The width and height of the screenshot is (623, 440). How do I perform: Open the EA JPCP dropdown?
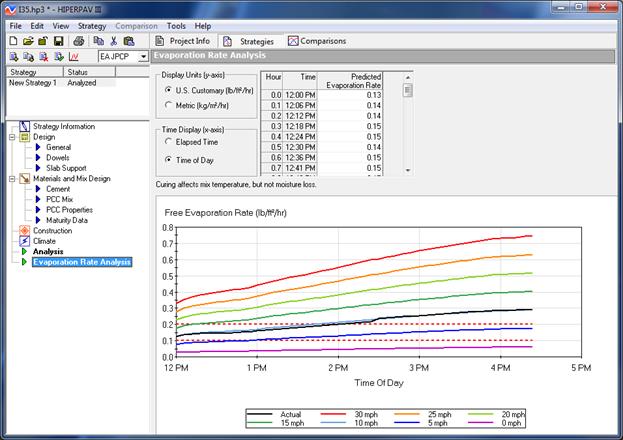143,58
